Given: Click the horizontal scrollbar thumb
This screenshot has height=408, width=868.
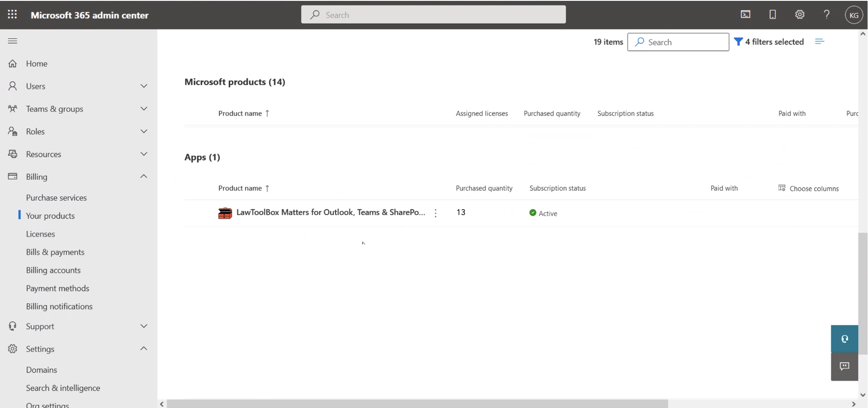Looking at the screenshot, I should click(417, 404).
